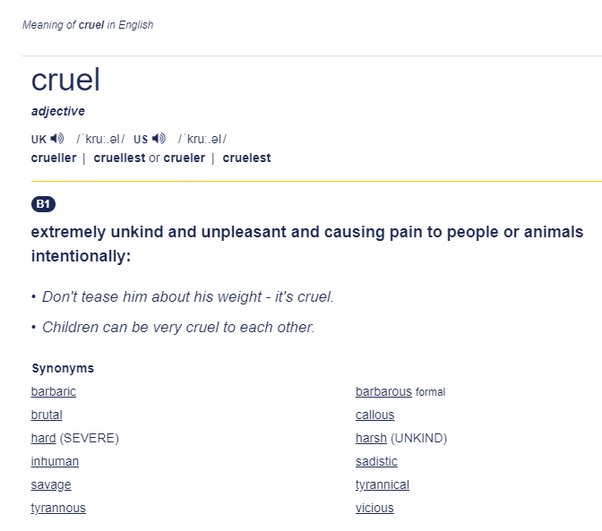Go to the hard synonym entry
This screenshot has height=531, width=602.
tap(43, 438)
